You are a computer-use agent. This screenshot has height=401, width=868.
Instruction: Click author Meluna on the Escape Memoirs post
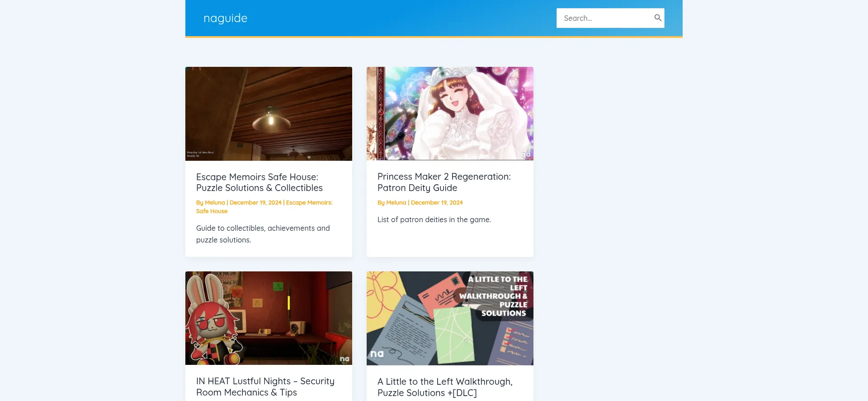(215, 203)
